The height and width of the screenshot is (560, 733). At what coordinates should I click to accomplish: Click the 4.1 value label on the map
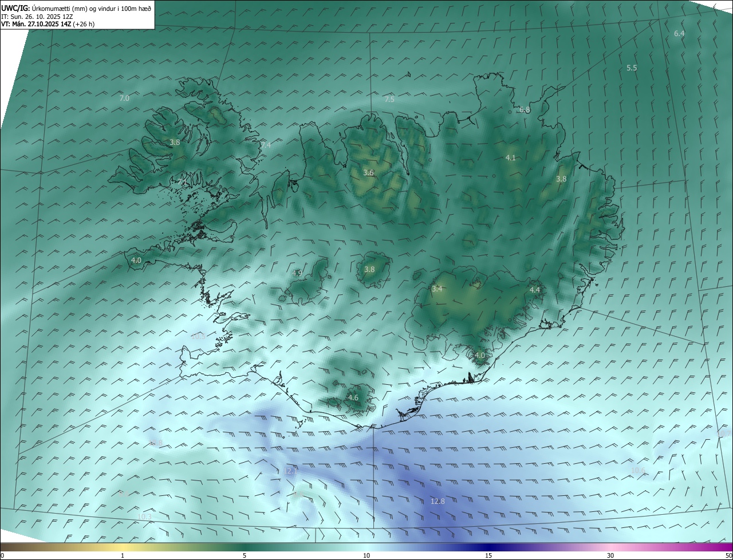511,158
